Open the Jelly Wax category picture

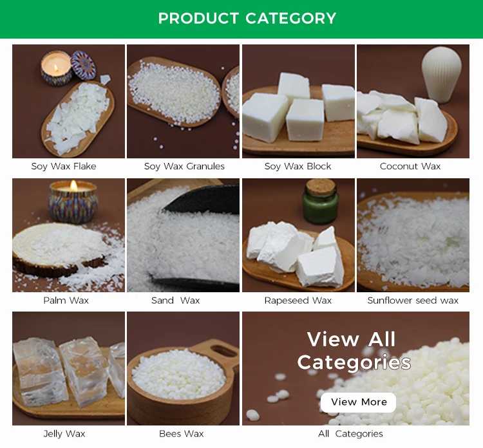pos(68,369)
